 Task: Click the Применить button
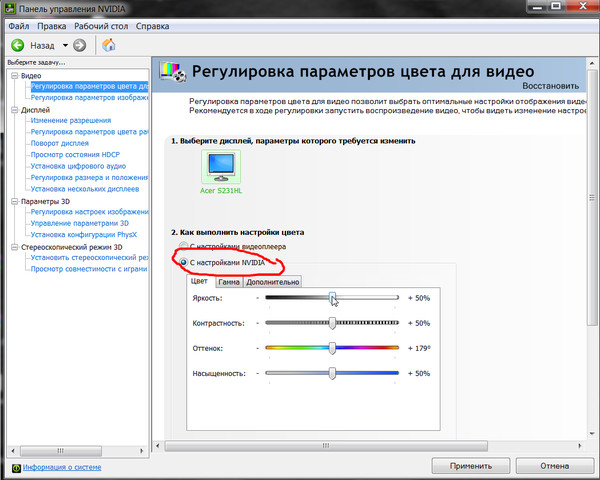(x=471, y=466)
